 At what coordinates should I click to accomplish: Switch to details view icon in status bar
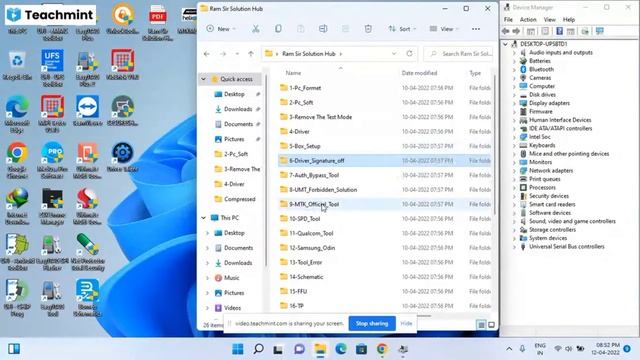pos(481,325)
